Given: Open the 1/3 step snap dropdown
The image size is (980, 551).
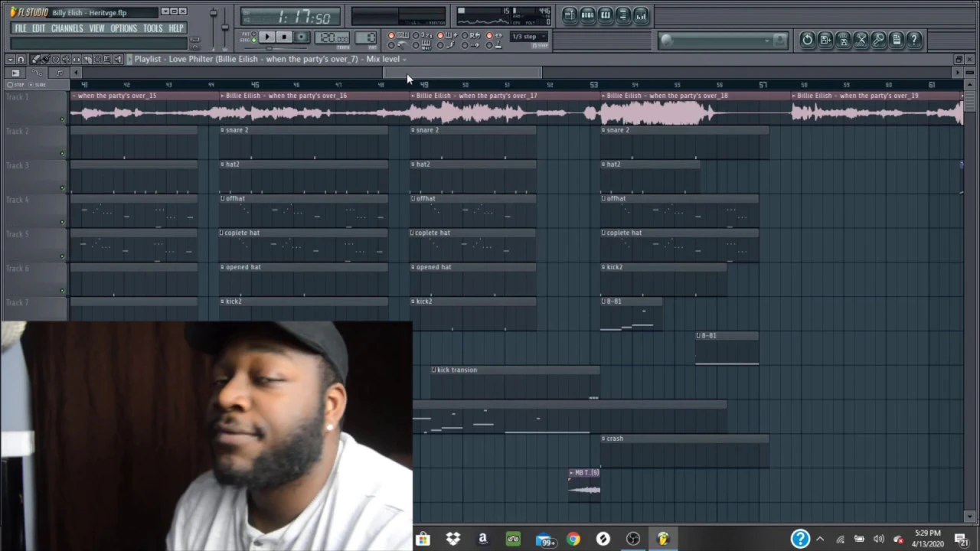Looking at the screenshot, I should (528, 37).
